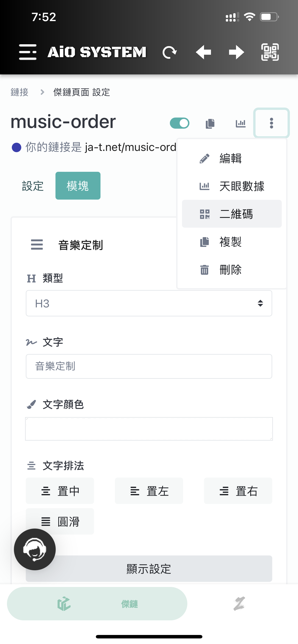The image size is (298, 644).
Task: Open the QR scanner icon in header
Action: (x=270, y=52)
